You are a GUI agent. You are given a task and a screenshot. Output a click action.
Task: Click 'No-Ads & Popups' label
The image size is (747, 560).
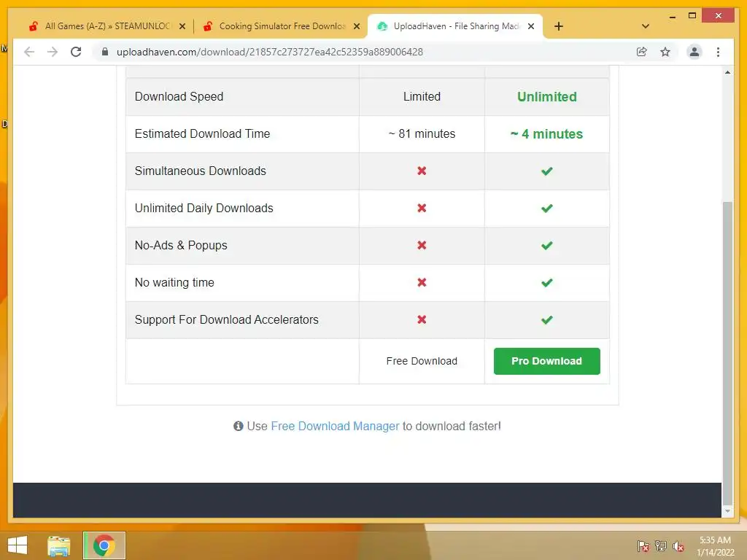(181, 245)
